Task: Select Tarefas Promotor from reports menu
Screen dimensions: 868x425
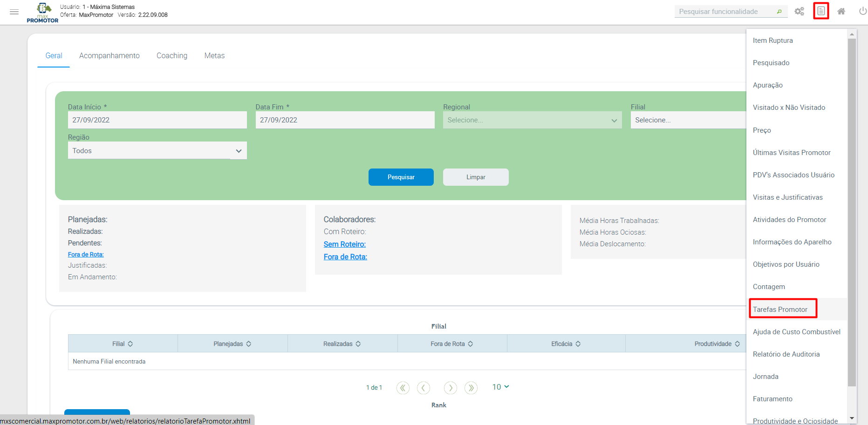Action: [x=780, y=310]
